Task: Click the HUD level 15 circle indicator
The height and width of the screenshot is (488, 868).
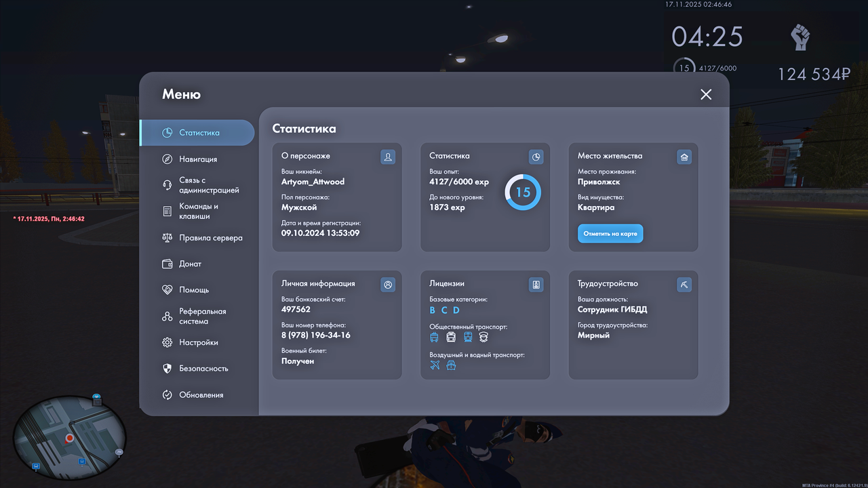Action: 684,68
